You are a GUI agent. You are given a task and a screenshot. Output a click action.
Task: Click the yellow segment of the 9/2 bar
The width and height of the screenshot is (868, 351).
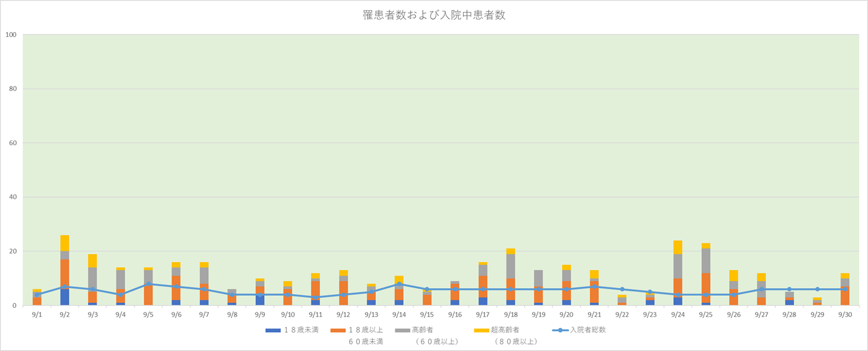click(65, 243)
